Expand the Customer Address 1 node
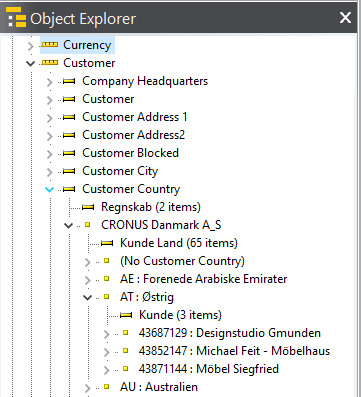The image size is (361, 397). [x=50, y=118]
